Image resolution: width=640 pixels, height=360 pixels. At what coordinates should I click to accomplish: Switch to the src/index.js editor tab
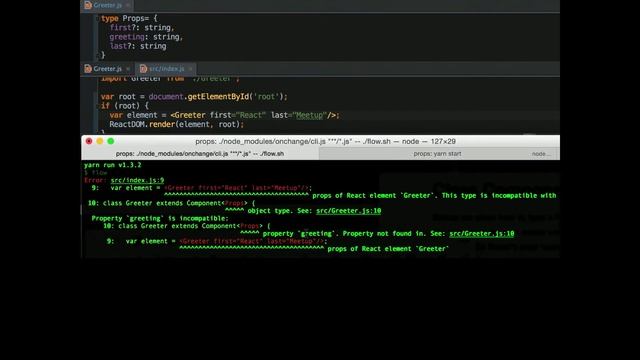pos(167,69)
